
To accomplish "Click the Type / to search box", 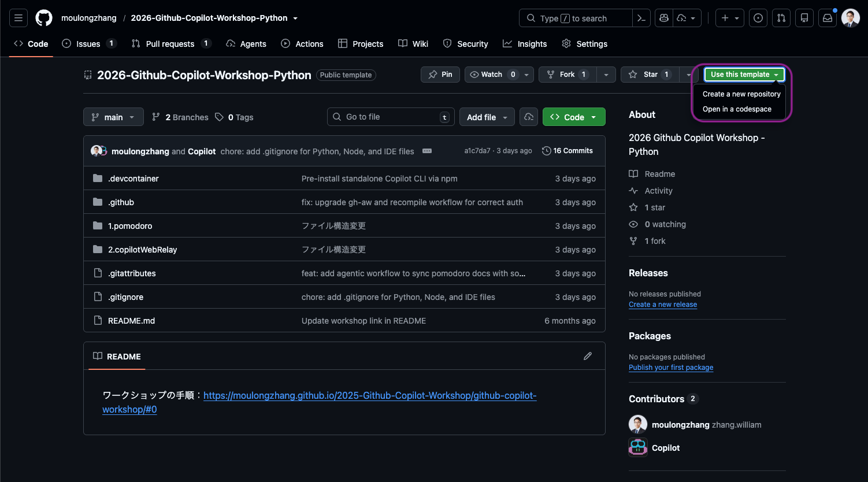I will [x=576, y=18].
